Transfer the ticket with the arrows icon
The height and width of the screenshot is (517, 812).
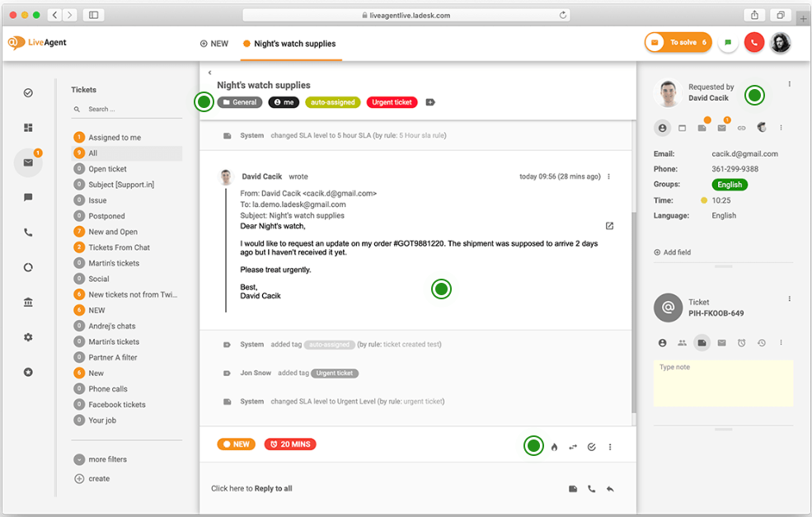[x=573, y=446]
